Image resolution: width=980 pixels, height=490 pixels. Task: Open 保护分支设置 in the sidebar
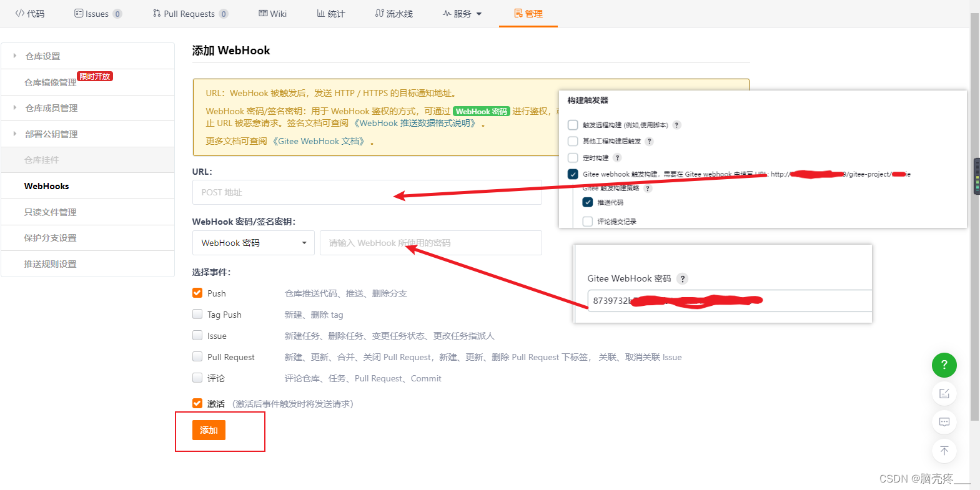click(x=87, y=238)
